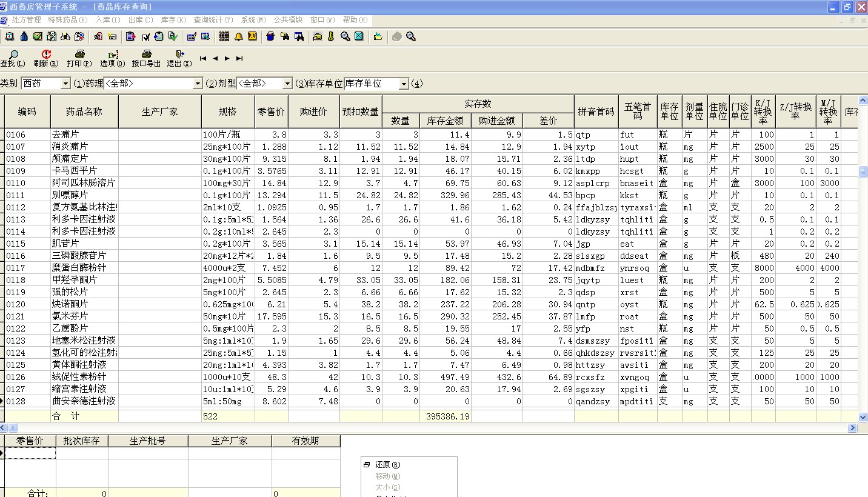868x497 pixels.
Task: Expand the 剂型 dropdown list
Action: tap(287, 84)
